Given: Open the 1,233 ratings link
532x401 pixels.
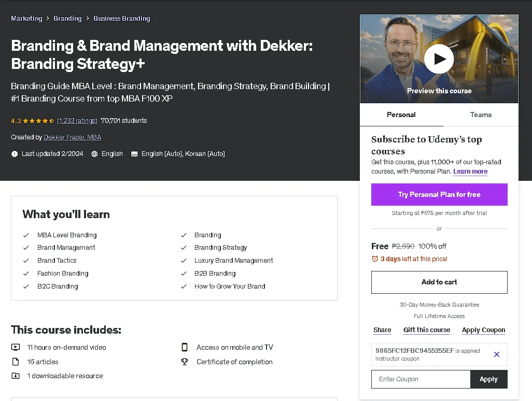Looking at the screenshot, I should pos(77,121).
